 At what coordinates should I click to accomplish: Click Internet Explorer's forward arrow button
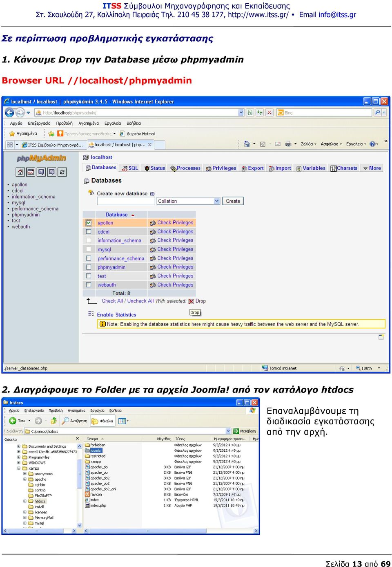coord(20,112)
